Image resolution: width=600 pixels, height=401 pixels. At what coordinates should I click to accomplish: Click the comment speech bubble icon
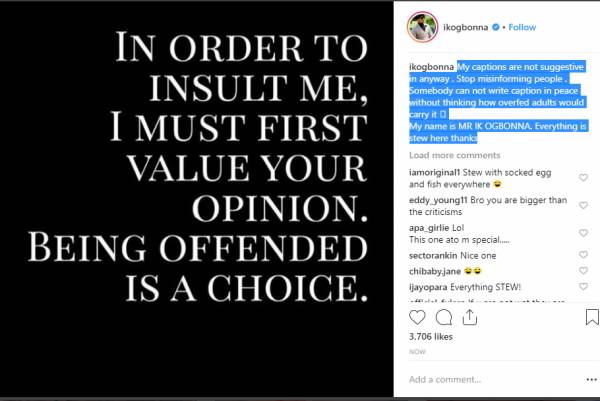click(x=443, y=318)
